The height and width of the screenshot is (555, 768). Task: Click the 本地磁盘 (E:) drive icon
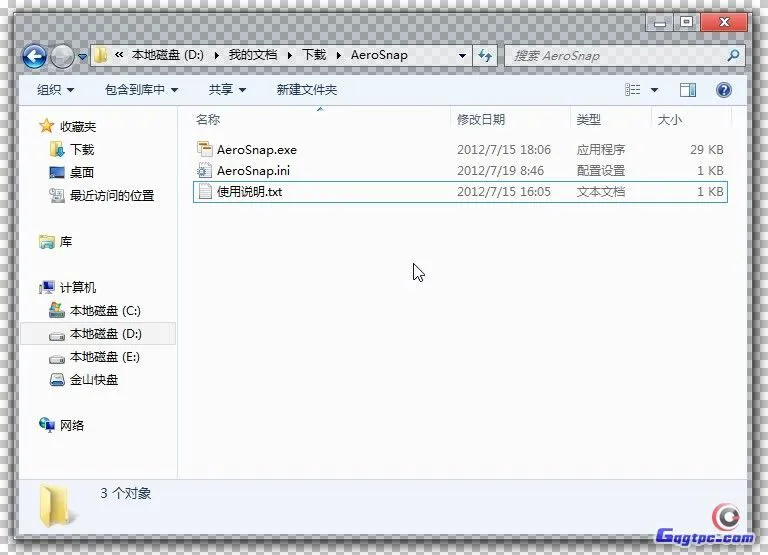(57, 359)
